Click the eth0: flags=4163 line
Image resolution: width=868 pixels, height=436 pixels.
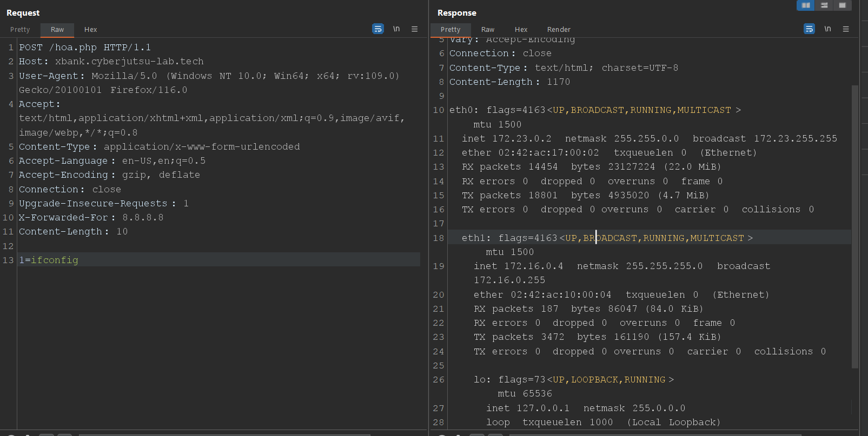pyautogui.click(x=595, y=110)
